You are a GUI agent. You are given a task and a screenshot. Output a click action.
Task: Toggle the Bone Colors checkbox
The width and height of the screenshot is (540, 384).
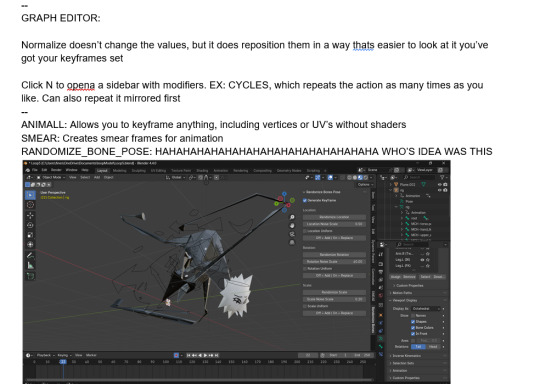point(413,328)
